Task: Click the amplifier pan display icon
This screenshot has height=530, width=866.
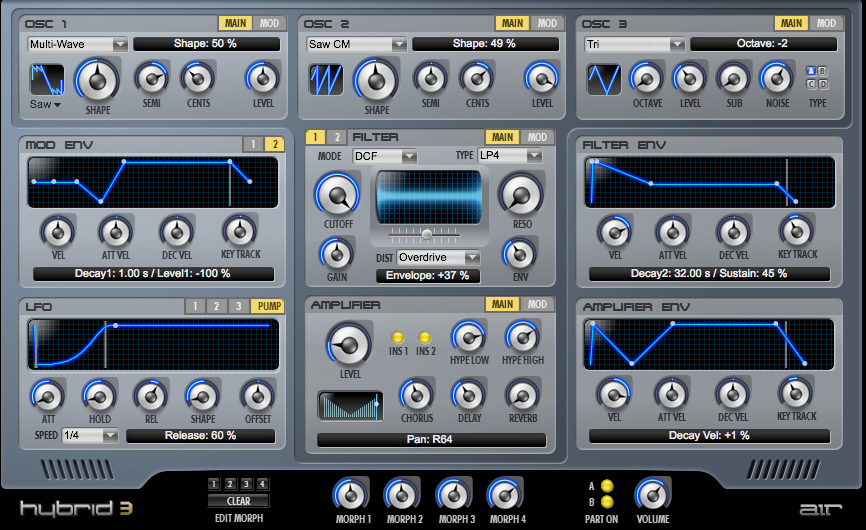Action: coord(350,405)
